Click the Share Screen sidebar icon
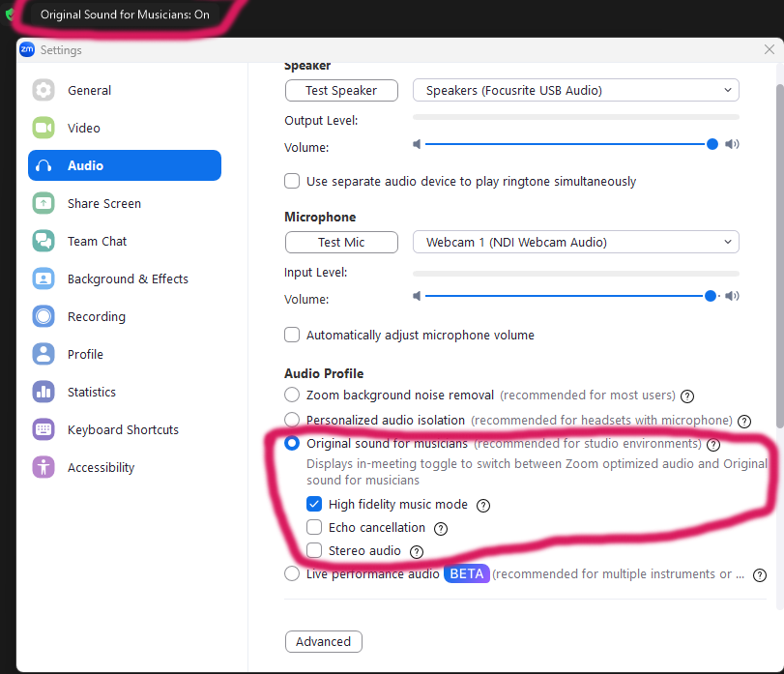 coord(44,203)
